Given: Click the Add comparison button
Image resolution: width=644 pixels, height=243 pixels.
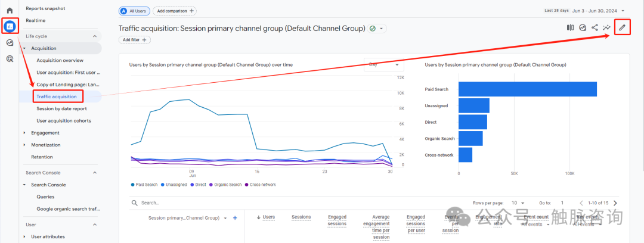Looking at the screenshot, I should click(x=174, y=11).
